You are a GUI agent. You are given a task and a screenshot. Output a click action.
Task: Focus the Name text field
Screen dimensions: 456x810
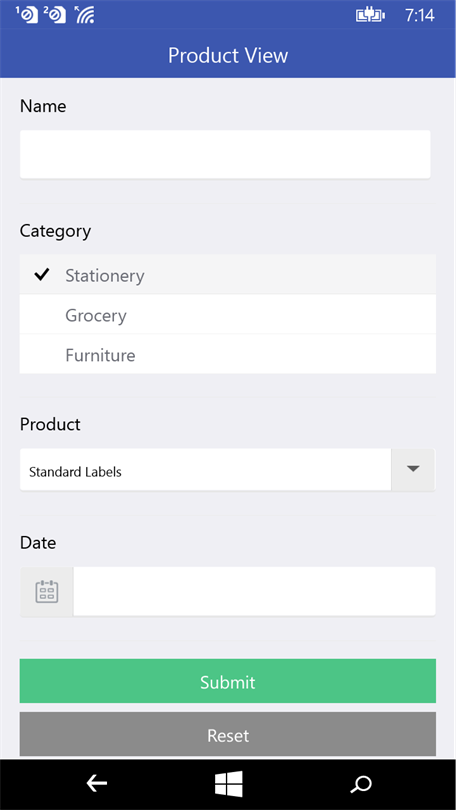(225, 154)
